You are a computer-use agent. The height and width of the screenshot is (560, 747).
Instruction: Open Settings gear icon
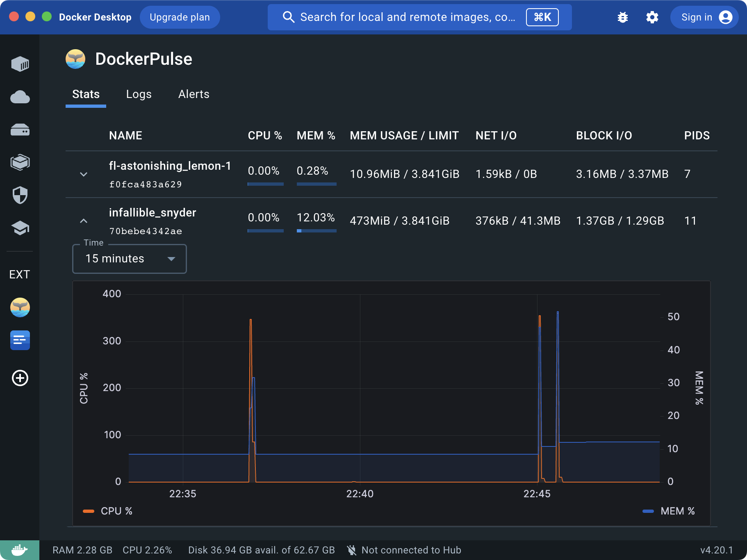(x=652, y=17)
